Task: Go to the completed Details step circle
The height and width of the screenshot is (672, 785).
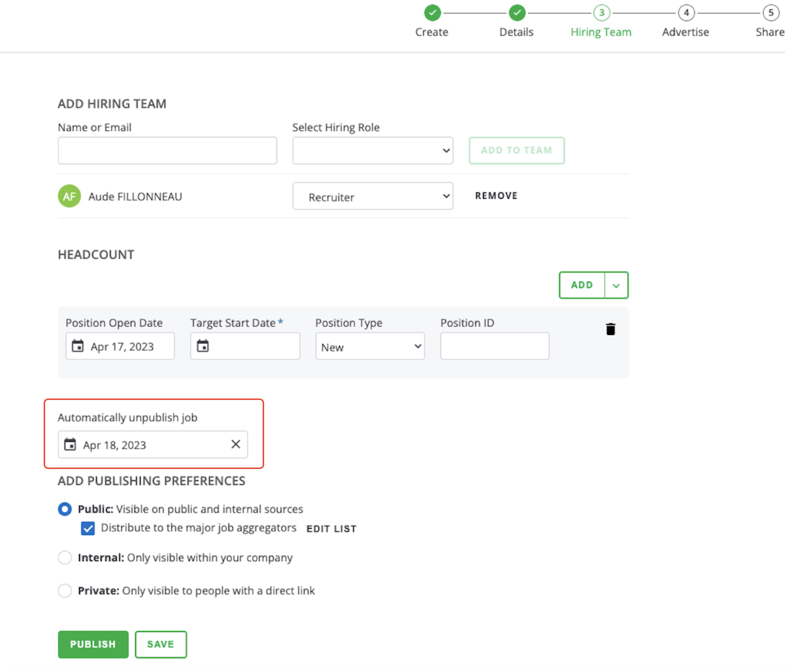Action: pyautogui.click(x=517, y=13)
